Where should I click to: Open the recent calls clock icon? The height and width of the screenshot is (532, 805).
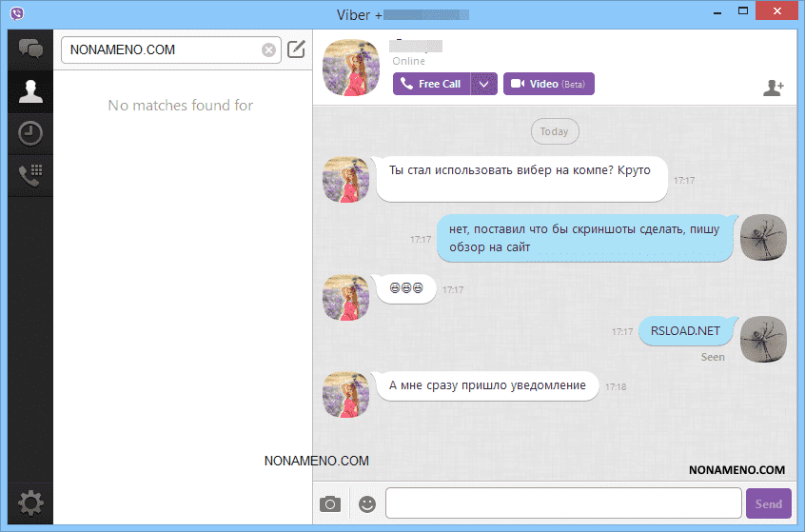(30, 133)
